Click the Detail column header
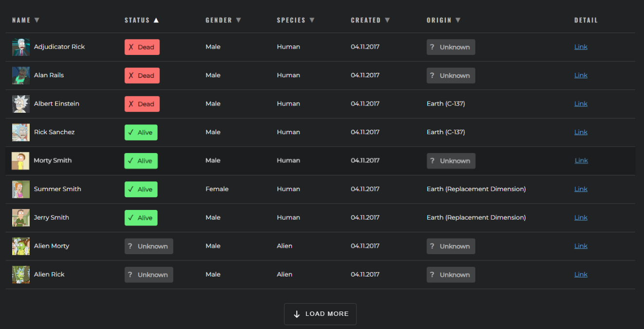644x329 pixels. [x=586, y=20]
